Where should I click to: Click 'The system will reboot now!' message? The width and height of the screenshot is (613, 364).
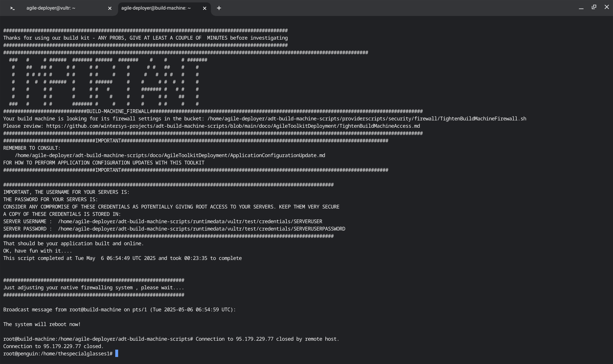point(42,324)
